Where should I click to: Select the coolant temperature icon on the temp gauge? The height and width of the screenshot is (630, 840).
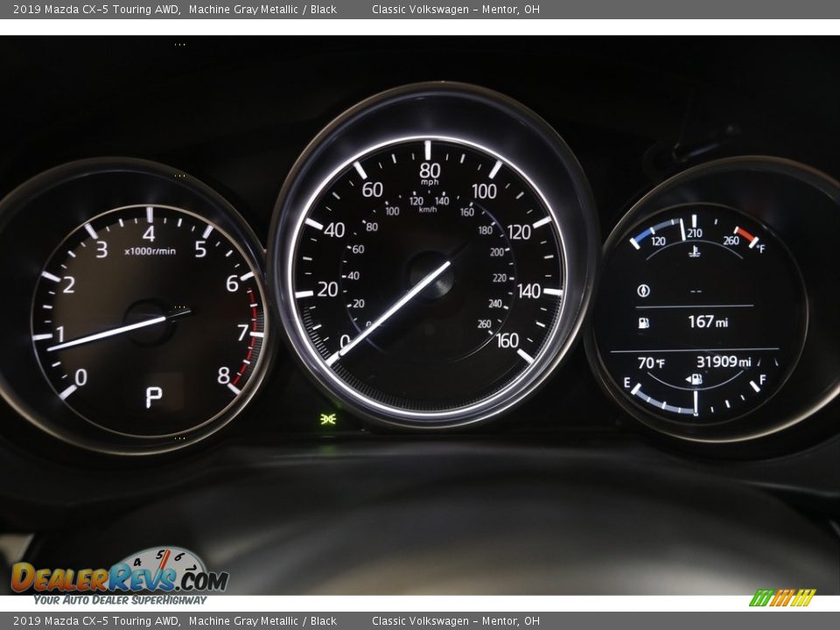(x=692, y=253)
